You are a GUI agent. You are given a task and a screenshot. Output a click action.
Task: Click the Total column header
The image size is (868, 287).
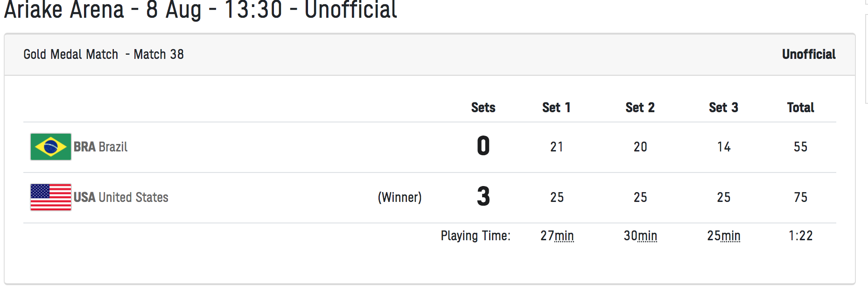click(800, 108)
